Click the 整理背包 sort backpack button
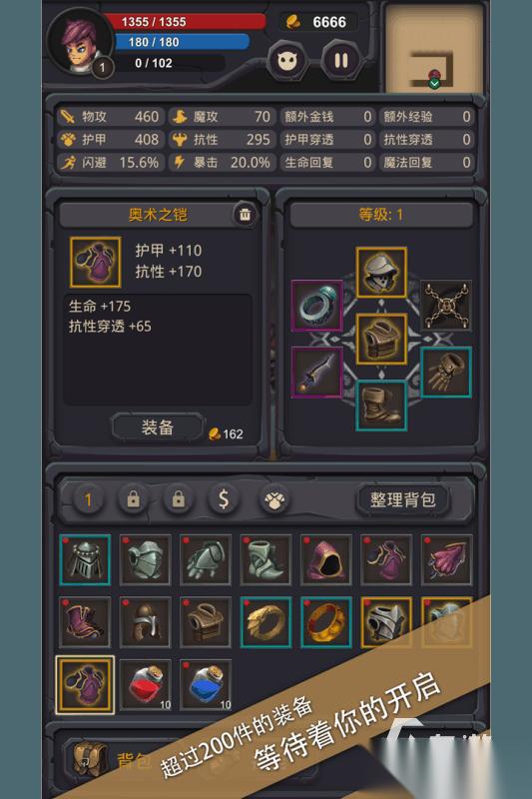Screen dimensions: 532x799 click(x=402, y=500)
